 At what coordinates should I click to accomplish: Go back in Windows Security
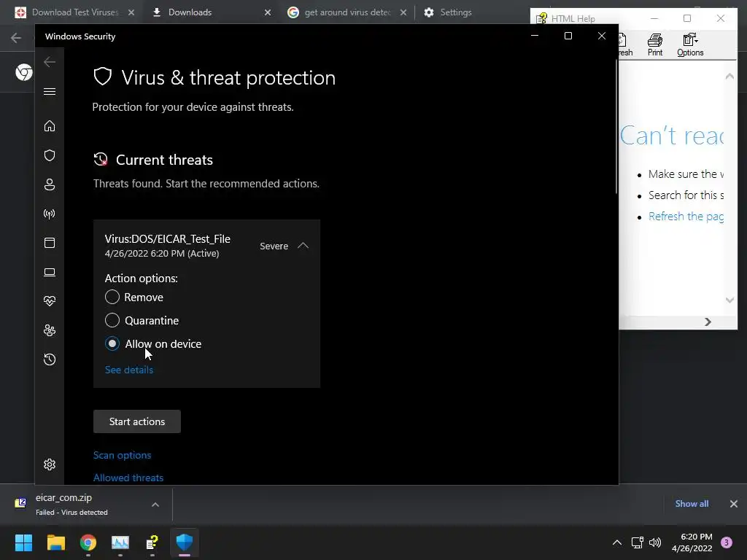[50, 62]
